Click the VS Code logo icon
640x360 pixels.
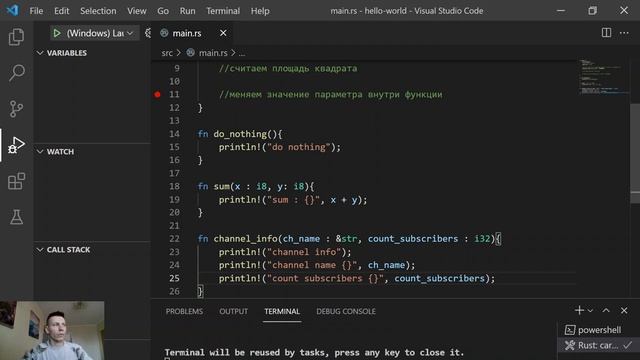click(13, 10)
